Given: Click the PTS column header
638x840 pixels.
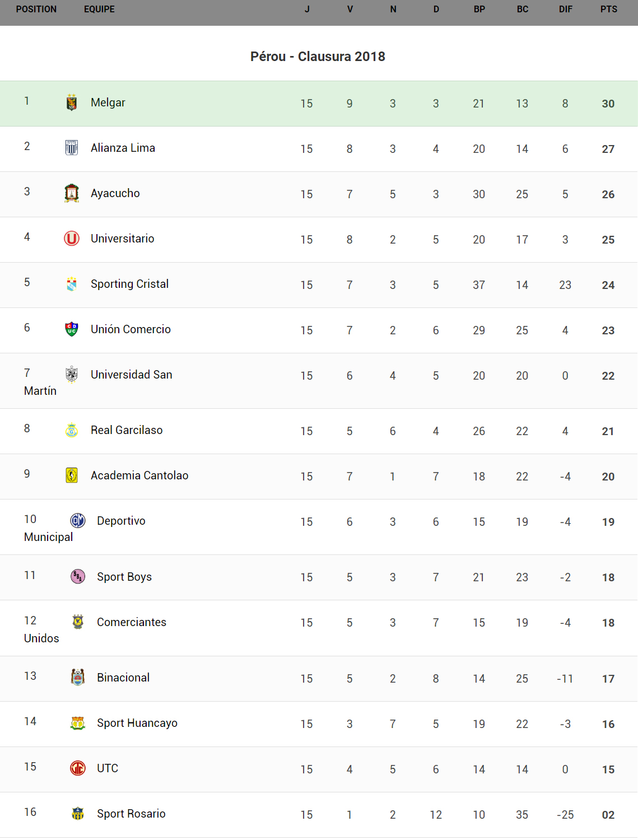Looking at the screenshot, I should coord(608,10).
